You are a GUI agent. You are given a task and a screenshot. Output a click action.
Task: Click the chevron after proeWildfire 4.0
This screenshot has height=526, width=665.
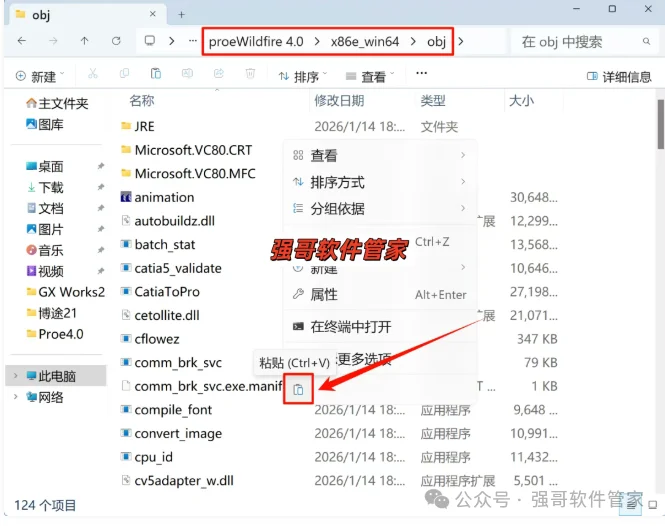pyautogui.click(x=317, y=41)
